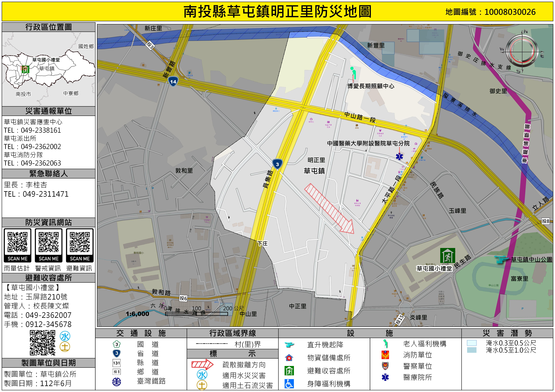Click the fire department icon in the legend

(x=385, y=355)
